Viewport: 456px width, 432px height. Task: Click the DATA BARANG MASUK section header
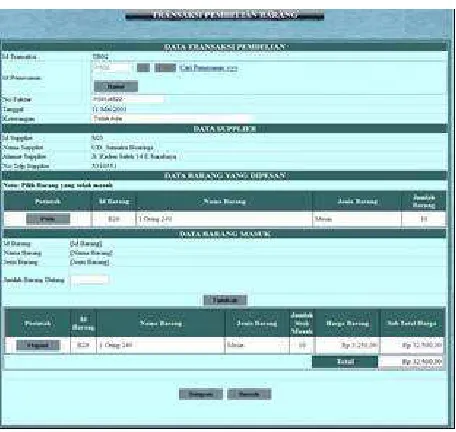225,234
